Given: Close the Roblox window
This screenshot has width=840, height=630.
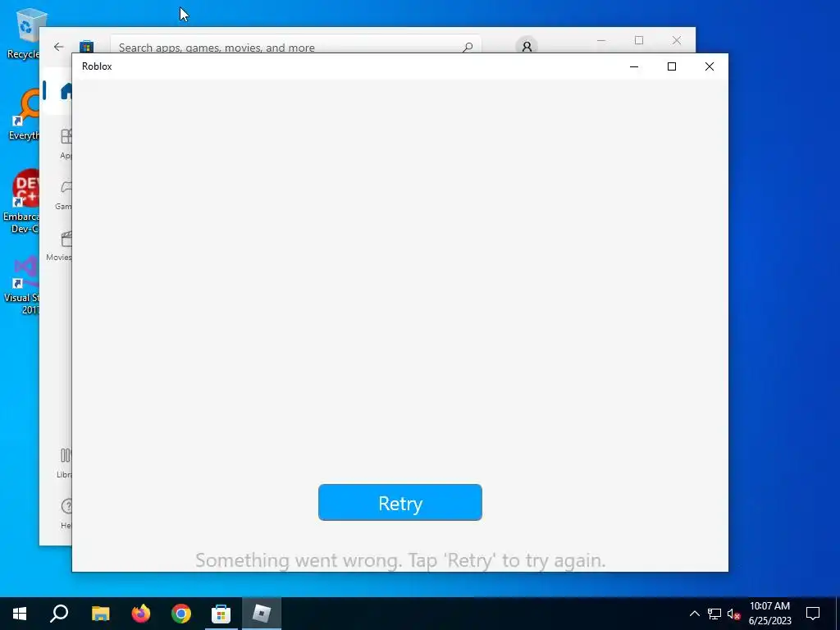Looking at the screenshot, I should pyautogui.click(x=710, y=66).
